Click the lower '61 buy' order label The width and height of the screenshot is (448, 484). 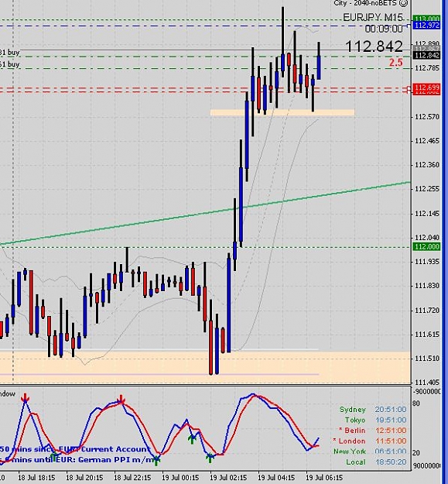click(x=9, y=64)
